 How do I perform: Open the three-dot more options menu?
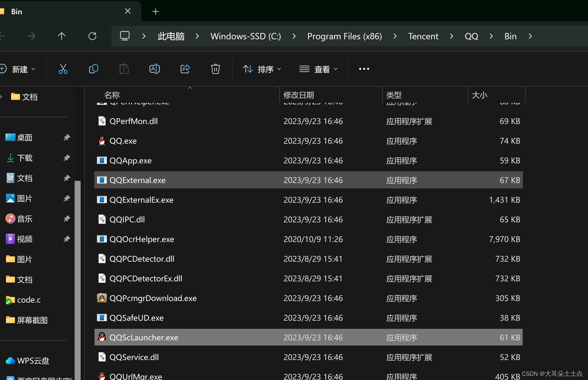tap(364, 69)
